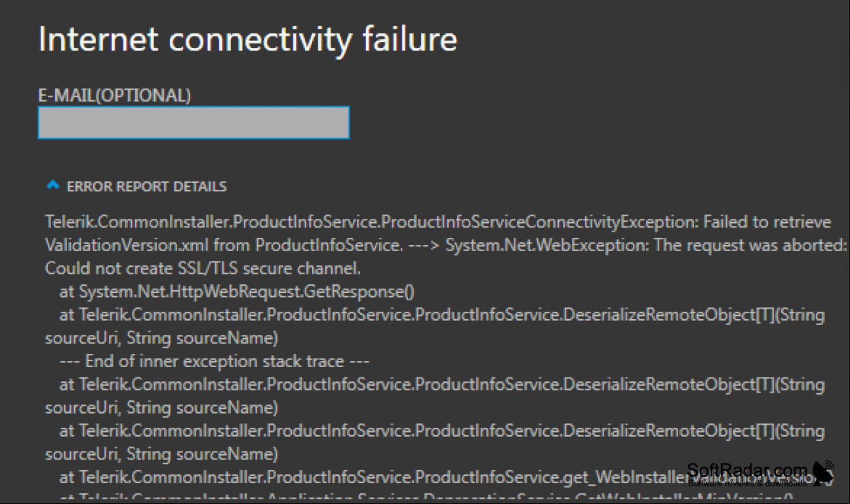Click the ValidationVersion.xml text

click(x=127, y=245)
